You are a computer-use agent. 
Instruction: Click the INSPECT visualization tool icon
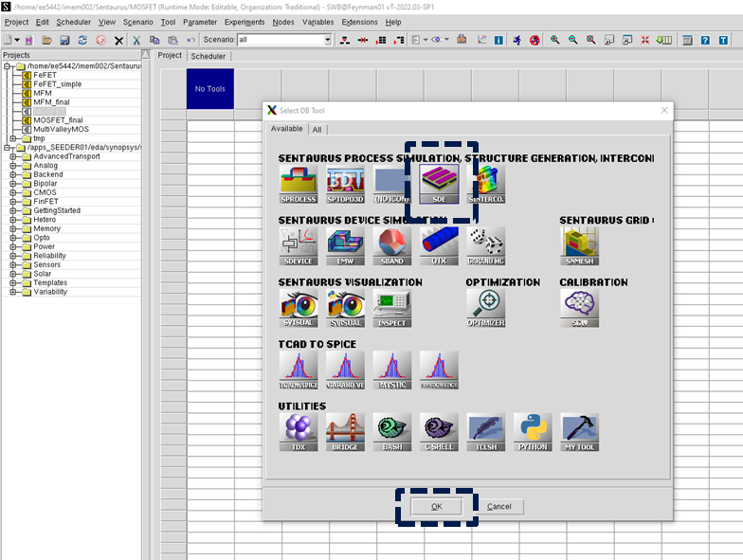point(391,307)
